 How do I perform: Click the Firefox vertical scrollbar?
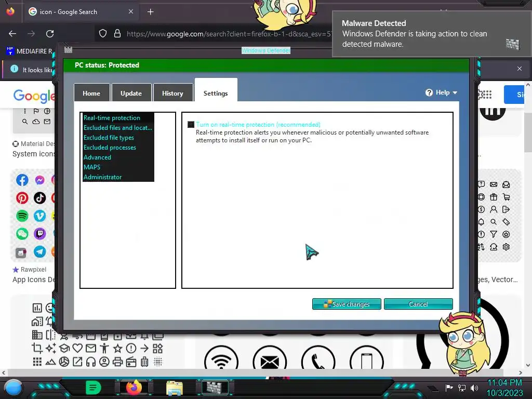click(x=528, y=132)
